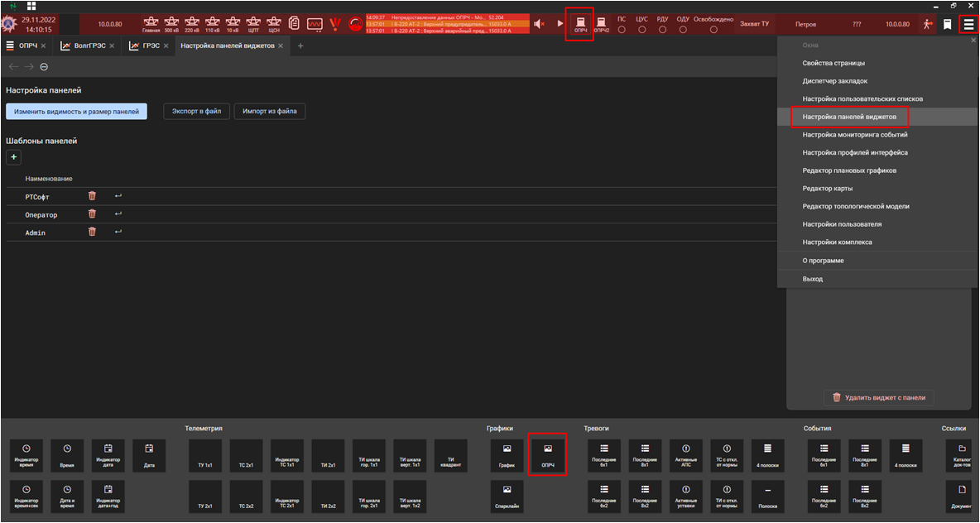This screenshot has width=980, height=523.
Task: Click the Экспорт в файл button
Action: point(196,112)
